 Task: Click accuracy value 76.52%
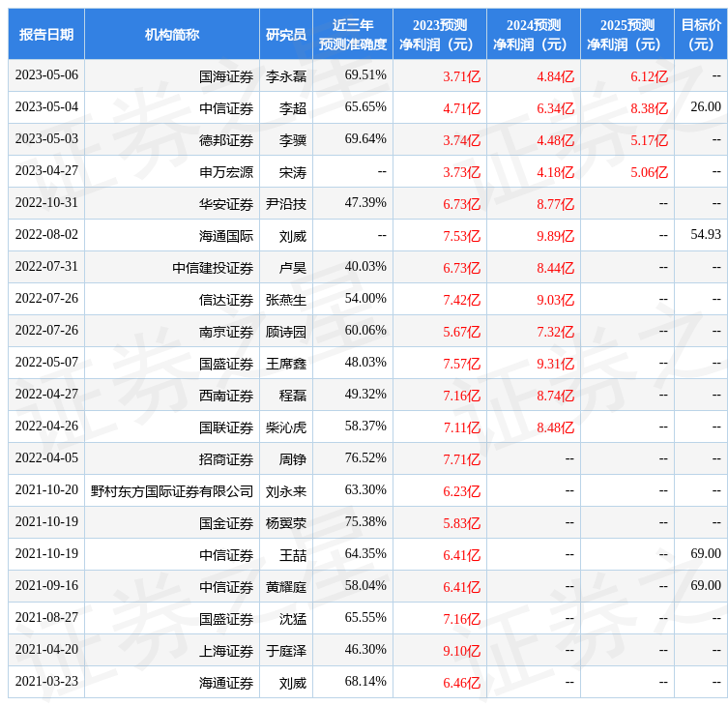[365, 458]
